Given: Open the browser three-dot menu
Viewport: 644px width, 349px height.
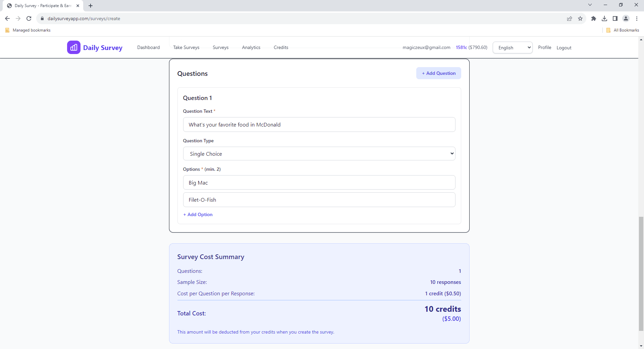Looking at the screenshot, I should pyautogui.click(x=637, y=18).
